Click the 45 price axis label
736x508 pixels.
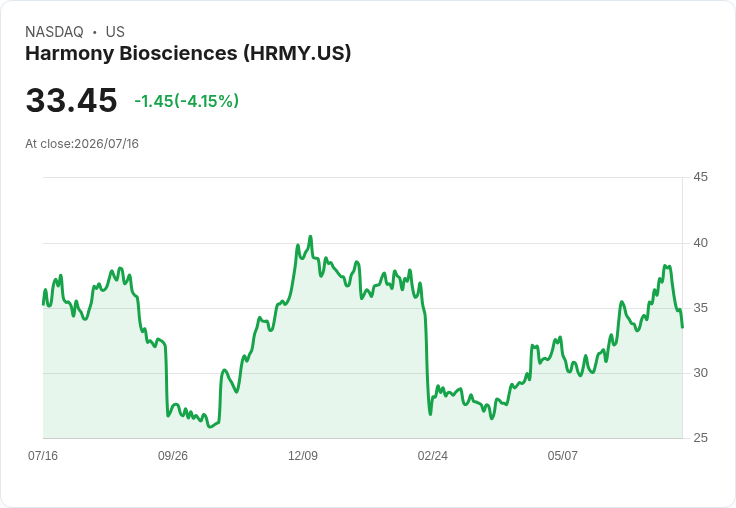[x=700, y=177]
